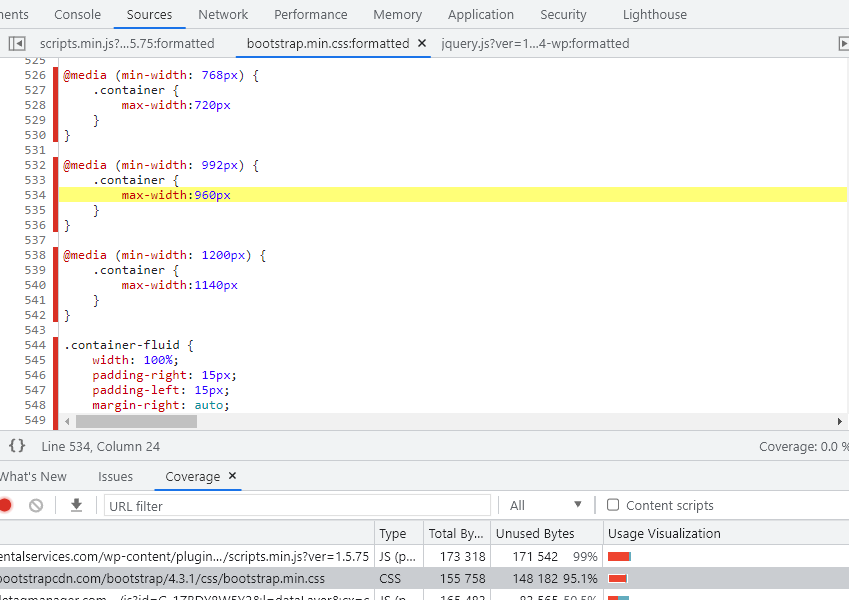849x600 pixels.
Task: Export coverage data with the download icon
Action: [x=76, y=505]
